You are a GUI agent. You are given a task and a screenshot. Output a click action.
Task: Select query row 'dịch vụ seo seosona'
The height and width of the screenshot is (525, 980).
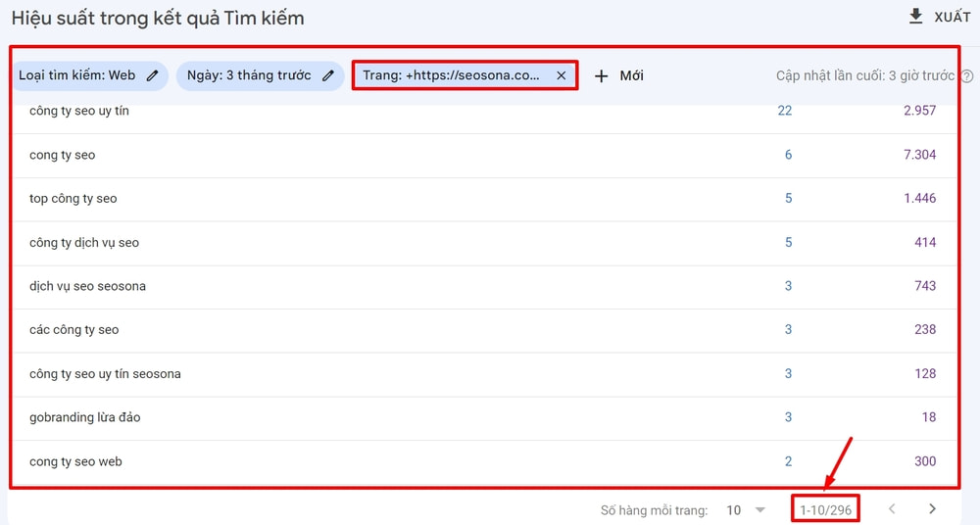pos(485,286)
